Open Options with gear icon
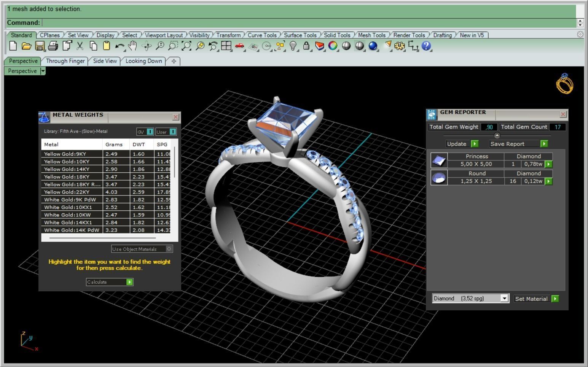This screenshot has width=588, height=367. [x=399, y=46]
